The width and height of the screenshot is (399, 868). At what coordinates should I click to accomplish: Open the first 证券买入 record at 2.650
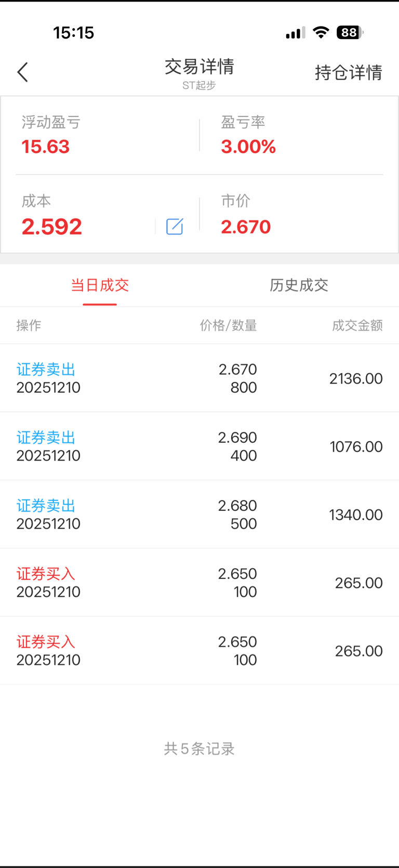199,582
